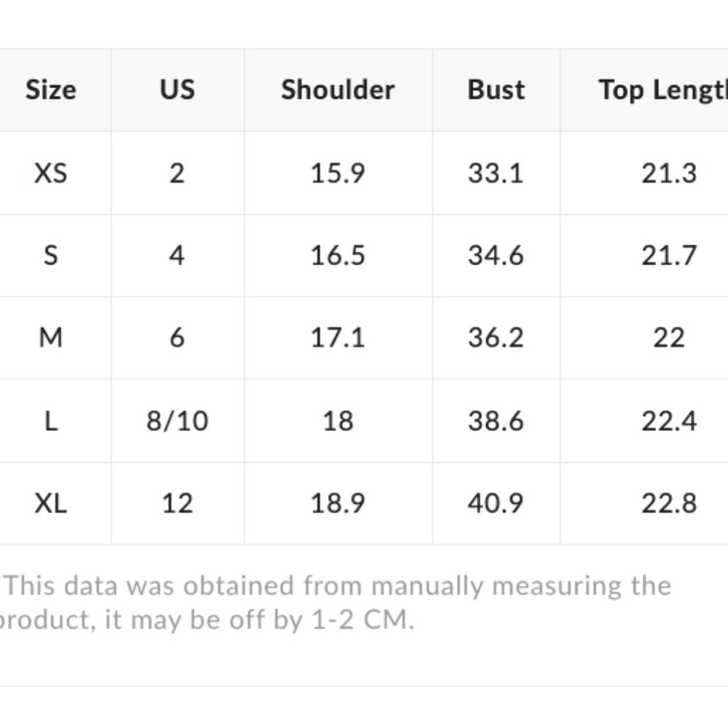The image size is (728, 728).
Task: Click the 36.2 bust value
Action: click(496, 338)
